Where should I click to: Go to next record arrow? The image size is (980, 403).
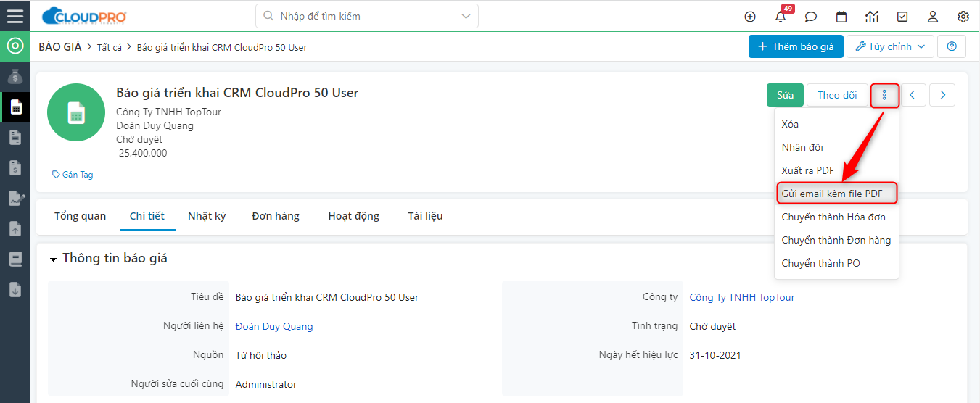[942, 95]
